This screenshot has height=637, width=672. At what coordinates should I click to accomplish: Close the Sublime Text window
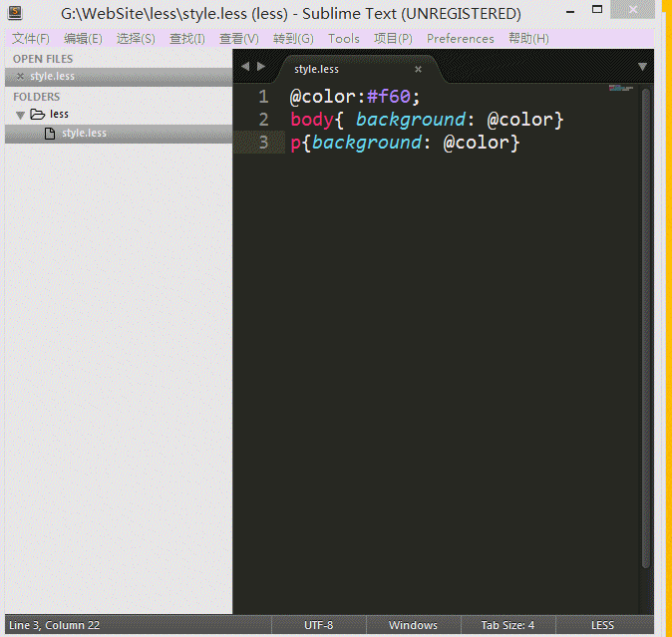point(632,9)
